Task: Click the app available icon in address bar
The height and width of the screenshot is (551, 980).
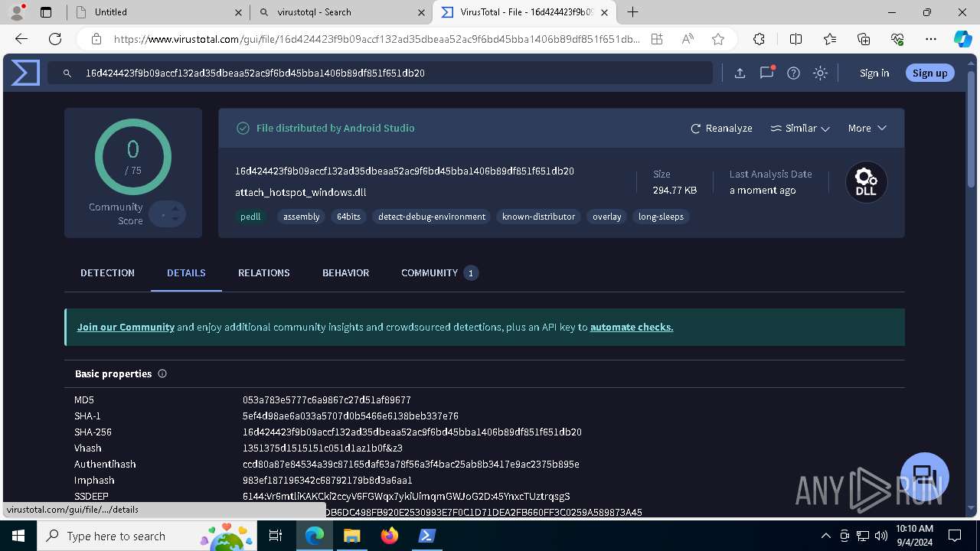Action: [x=657, y=39]
